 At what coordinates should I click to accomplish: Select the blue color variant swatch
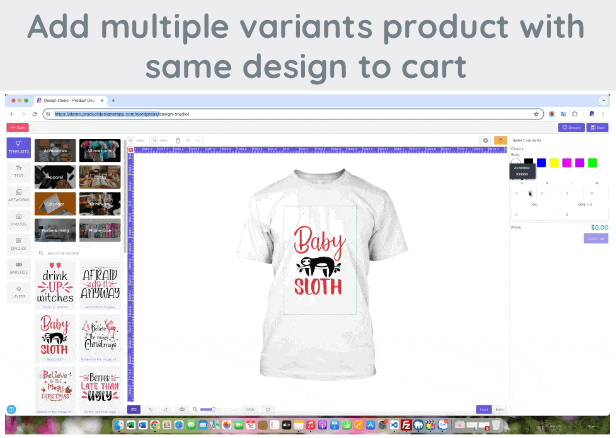[x=541, y=162]
